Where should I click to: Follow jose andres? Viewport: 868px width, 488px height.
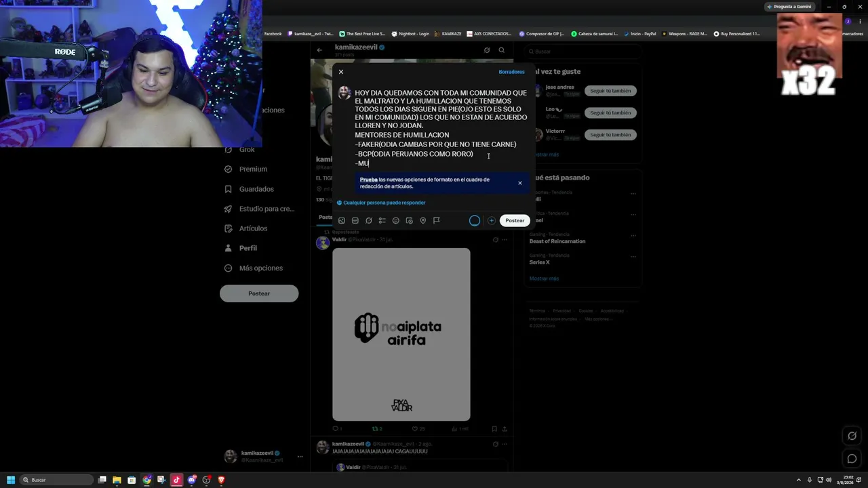pyautogui.click(x=610, y=91)
